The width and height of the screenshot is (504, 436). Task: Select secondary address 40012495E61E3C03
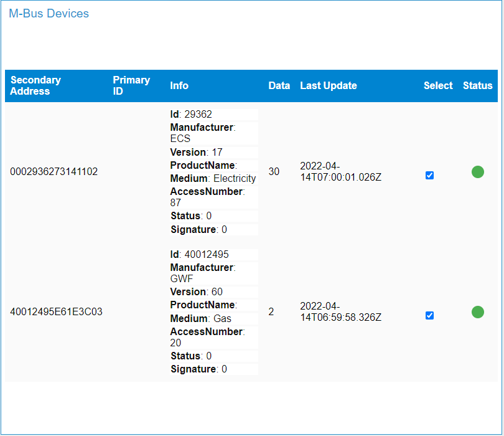coord(56,311)
